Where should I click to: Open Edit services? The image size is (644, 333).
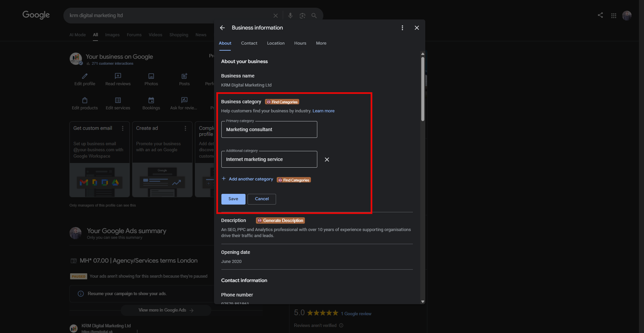[x=118, y=104]
